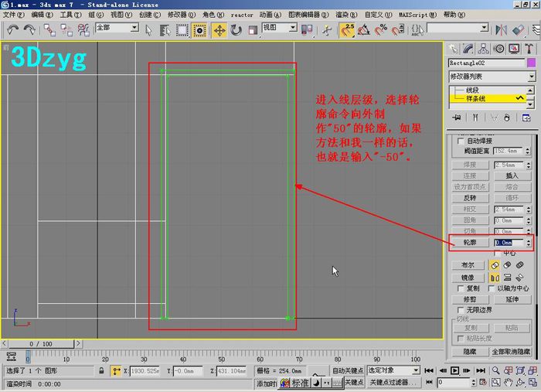Toggle the Percent Snap icon
541x392 pixels.
[381, 30]
